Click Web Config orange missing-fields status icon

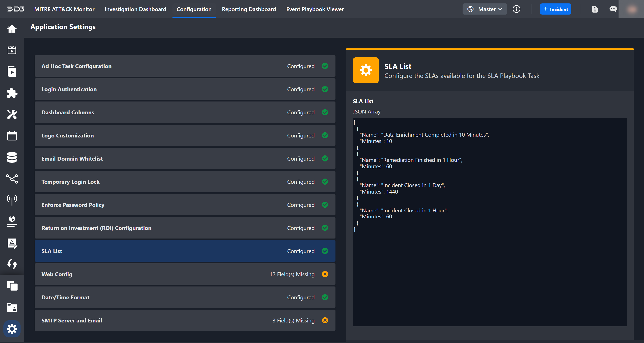[x=325, y=274]
